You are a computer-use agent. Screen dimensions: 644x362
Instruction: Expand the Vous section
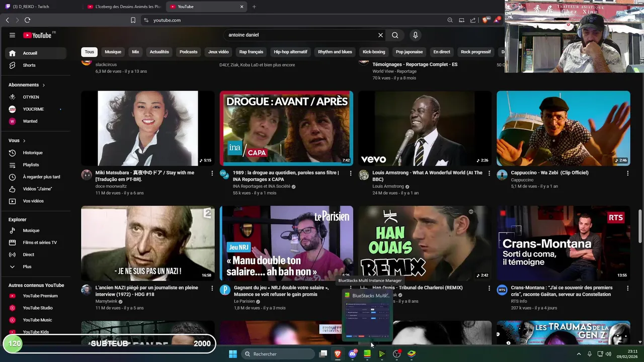(x=17, y=141)
